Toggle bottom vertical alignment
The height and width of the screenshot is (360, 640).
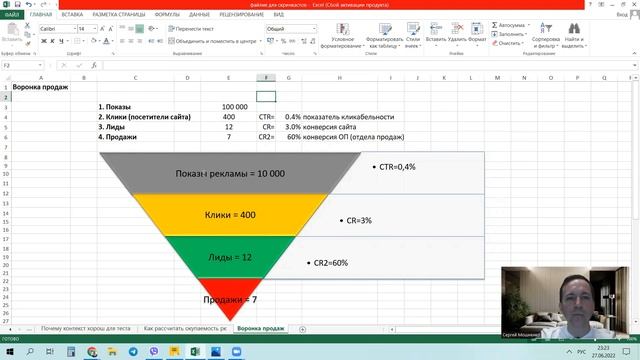140,29
